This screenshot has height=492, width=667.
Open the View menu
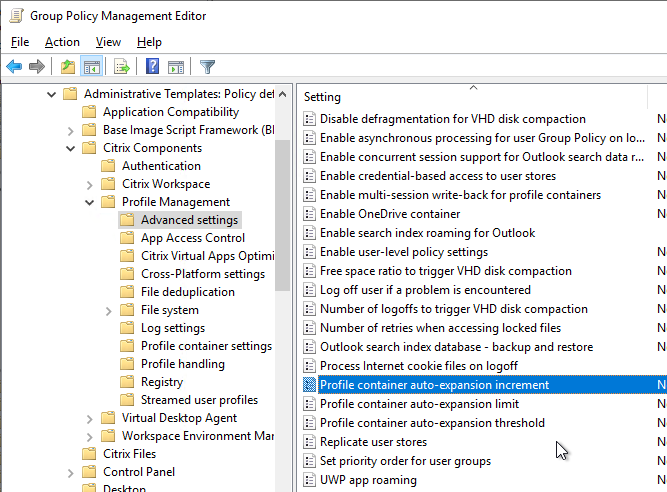[108, 42]
